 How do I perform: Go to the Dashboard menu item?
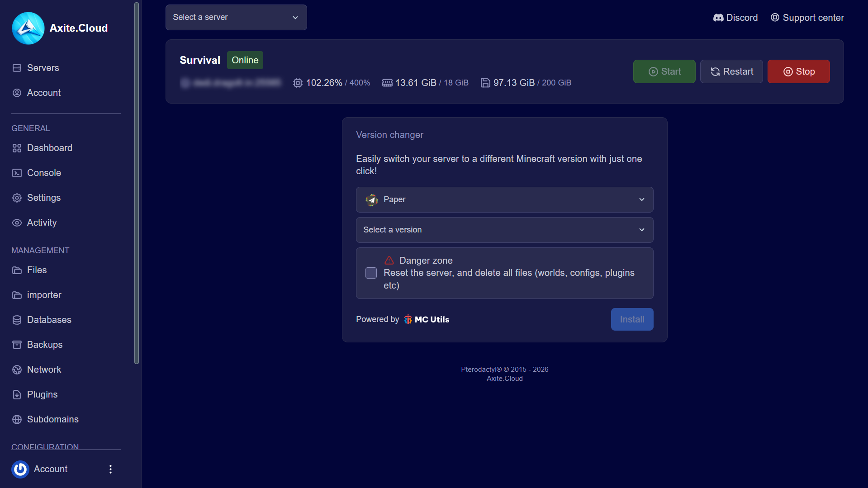(49, 148)
